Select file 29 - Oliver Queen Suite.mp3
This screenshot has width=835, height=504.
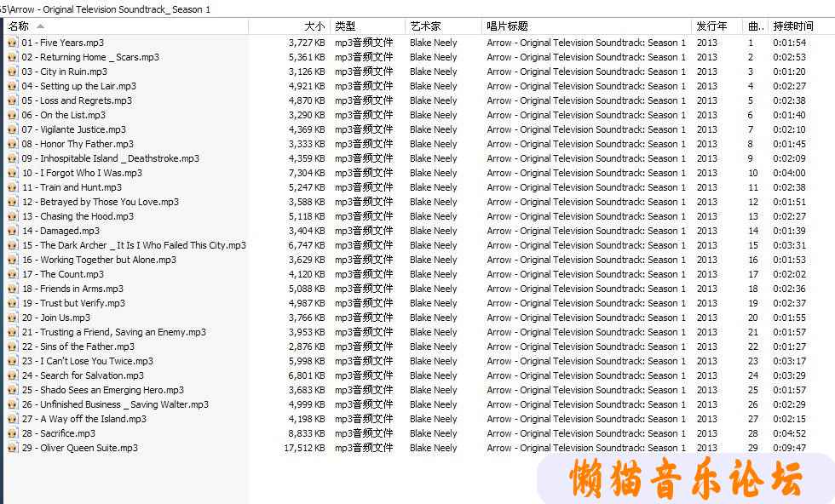click(x=80, y=448)
